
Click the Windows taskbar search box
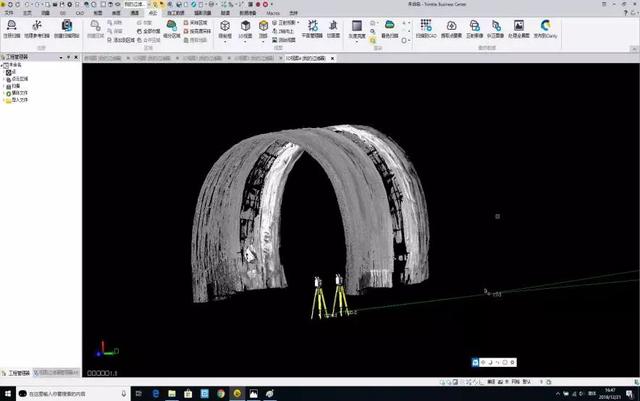coord(73,394)
